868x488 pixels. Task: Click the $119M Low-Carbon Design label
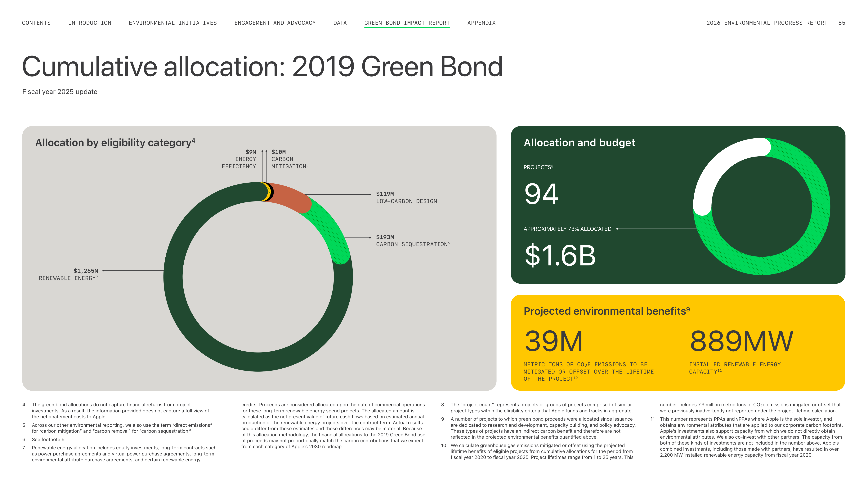coord(406,197)
